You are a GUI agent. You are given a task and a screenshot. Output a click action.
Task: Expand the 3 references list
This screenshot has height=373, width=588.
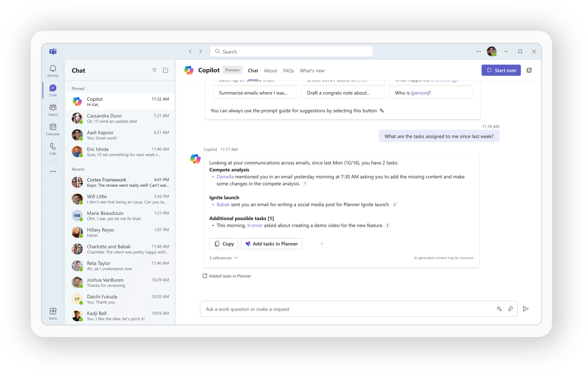223,258
